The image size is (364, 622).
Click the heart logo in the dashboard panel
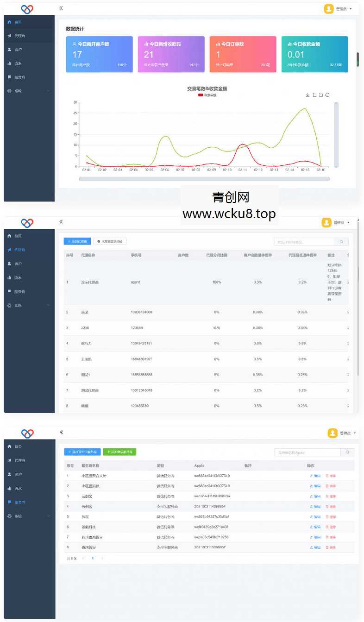[27, 9]
